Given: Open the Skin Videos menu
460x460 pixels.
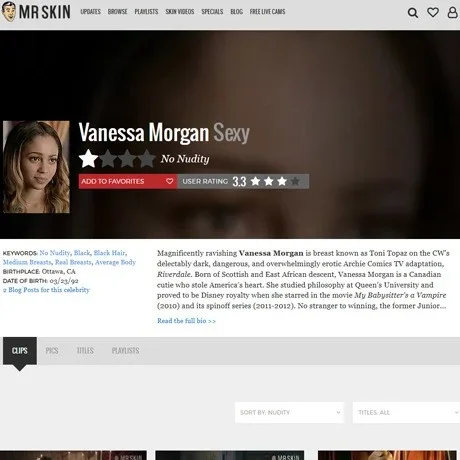Looking at the screenshot, I should [x=180, y=12].
